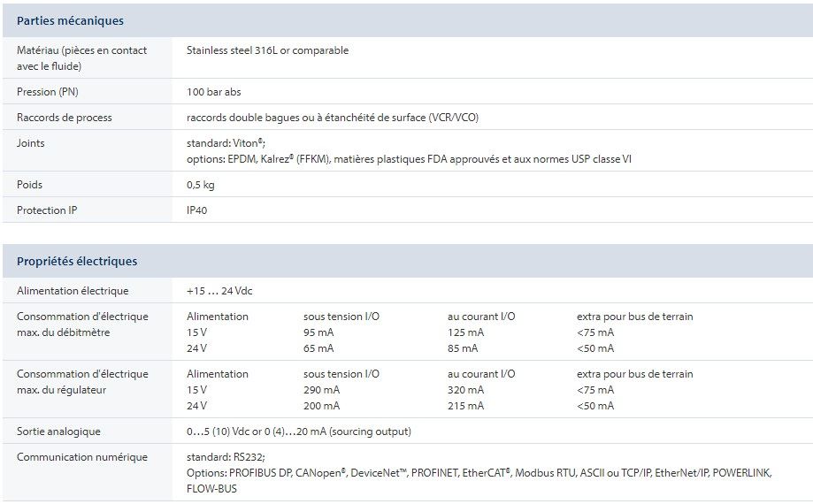The height and width of the screenshot is (504, 813).
Task: Click the Raccords de process label
Action: tap(65, 118)
